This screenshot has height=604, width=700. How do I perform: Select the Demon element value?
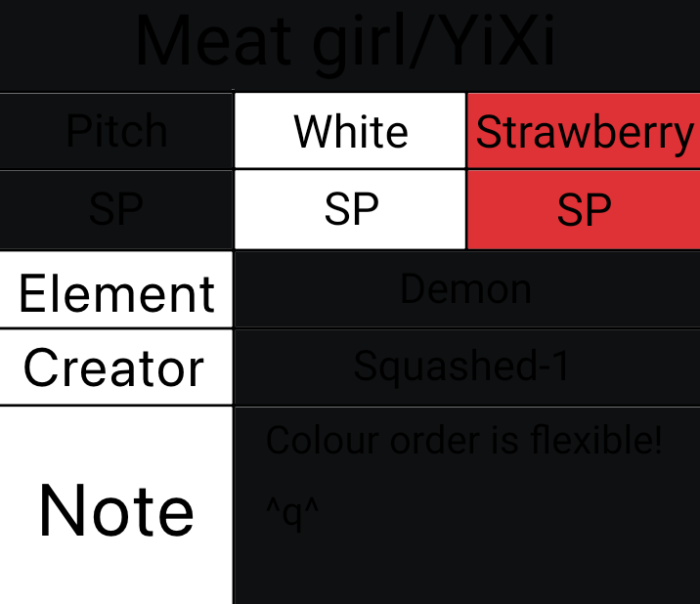(x=466, y=289)
